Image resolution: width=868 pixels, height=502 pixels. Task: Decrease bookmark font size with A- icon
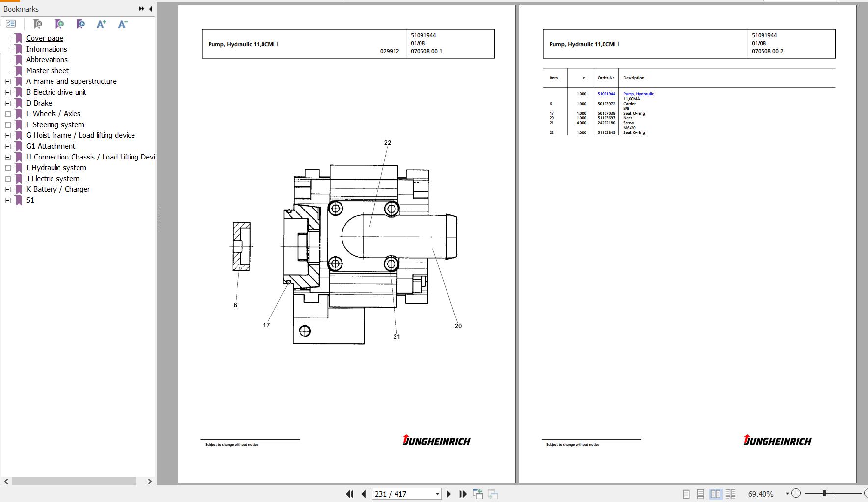pos(123,24)
